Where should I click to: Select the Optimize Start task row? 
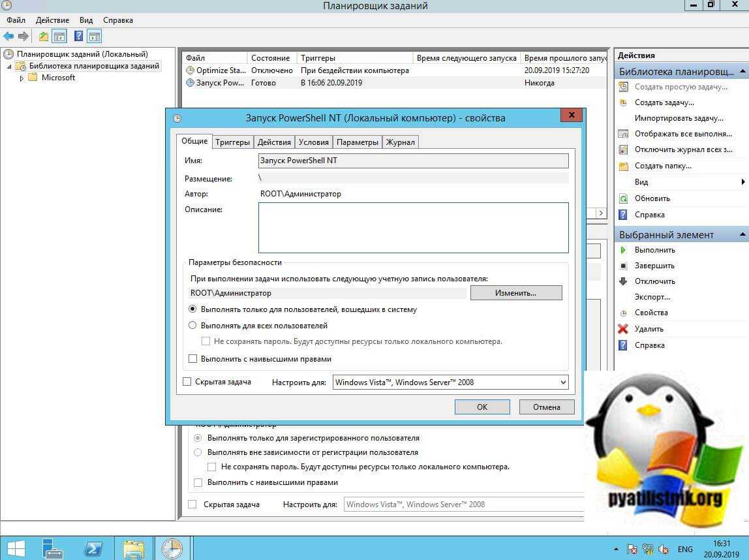pyautogui.click(x=221, y=70)
